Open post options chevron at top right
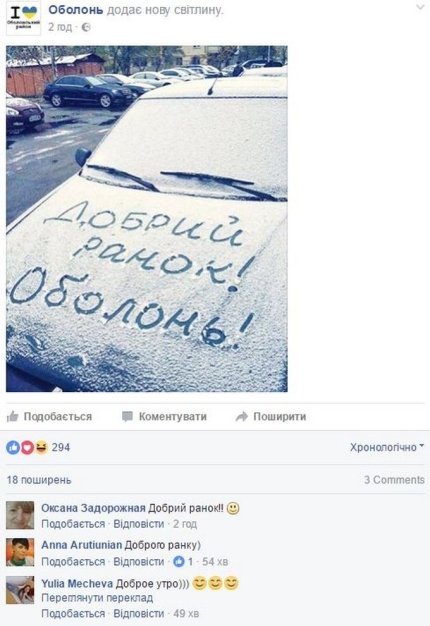Image resolution: width=430 pixels, height=626 pixels. click(420, 7)
